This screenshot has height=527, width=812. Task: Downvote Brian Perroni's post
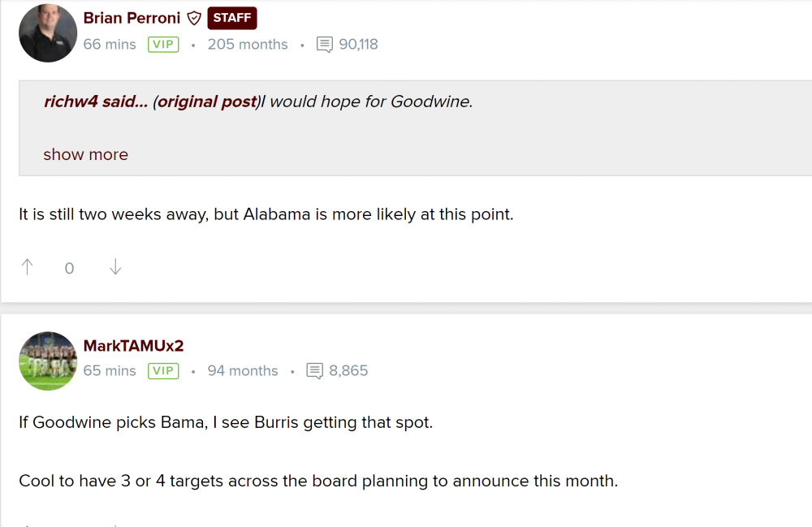coord(115,267)
